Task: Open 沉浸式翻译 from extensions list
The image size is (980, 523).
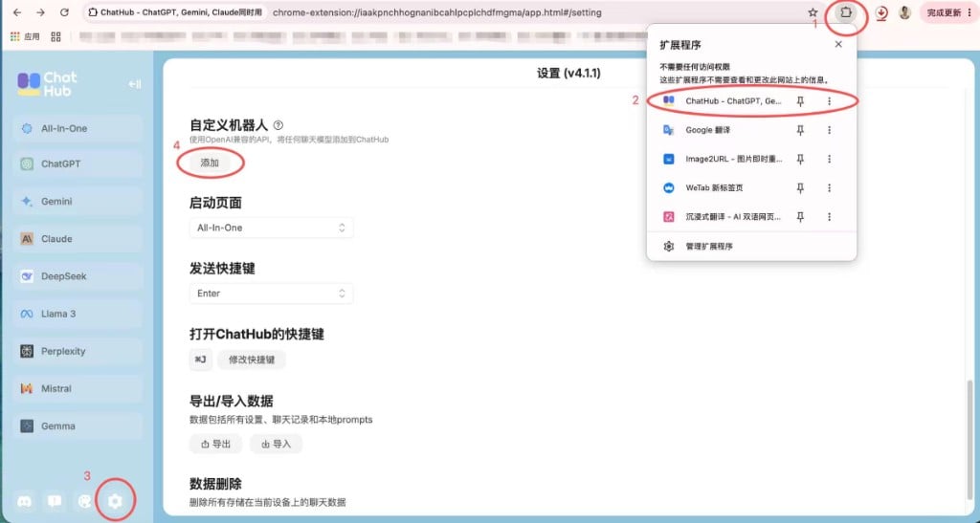Action: [722, 217]
